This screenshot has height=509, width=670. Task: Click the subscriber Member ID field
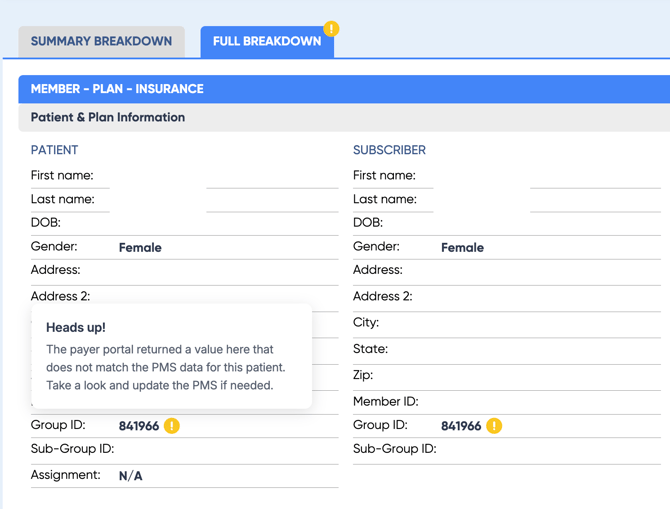point(540,402)
